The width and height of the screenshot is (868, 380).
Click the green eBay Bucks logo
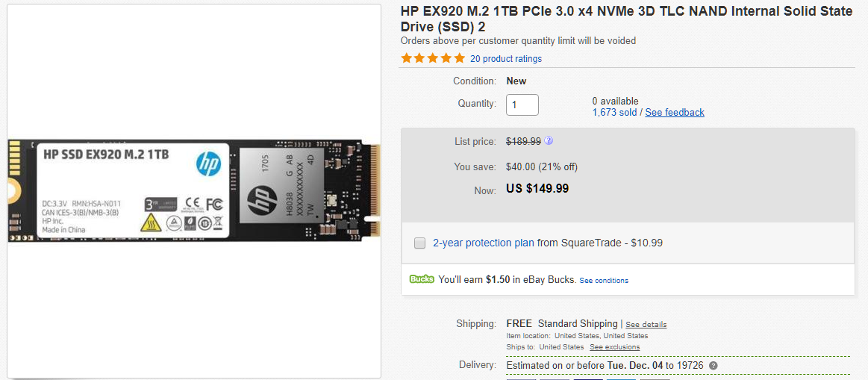422,279
